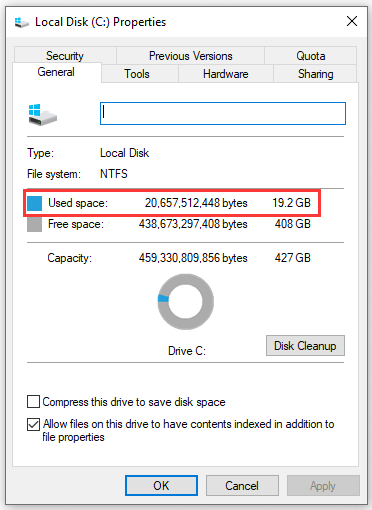The width and height of the screenshot is (372, 510).
Task: Switch to the Hardware tab
Action: (226, 74)
